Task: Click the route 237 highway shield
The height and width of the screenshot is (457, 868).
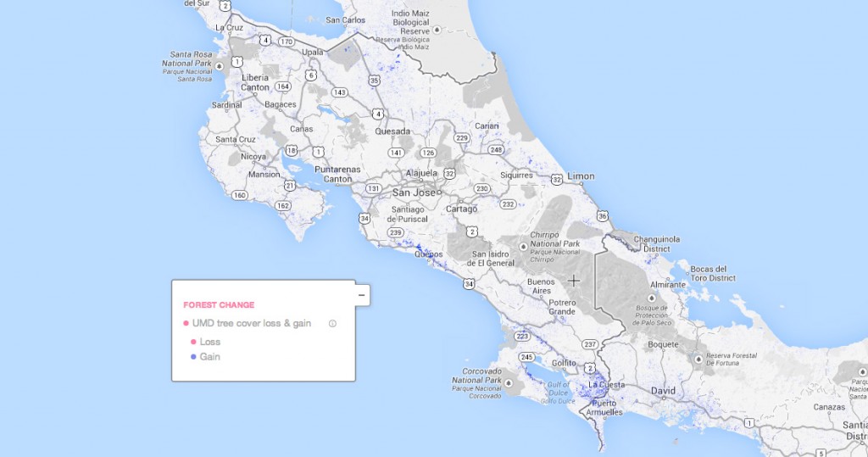Action: 590,343
